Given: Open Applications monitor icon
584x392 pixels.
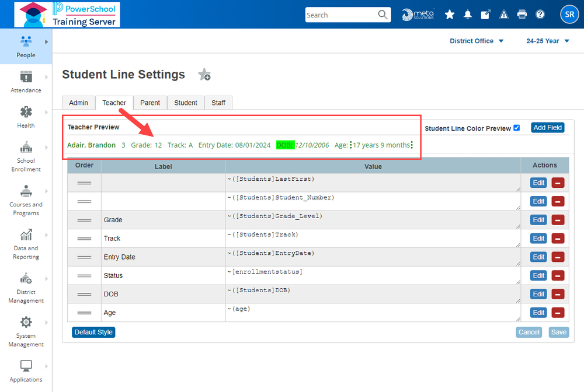Looking at the screenshot, I should click(26, 366).
